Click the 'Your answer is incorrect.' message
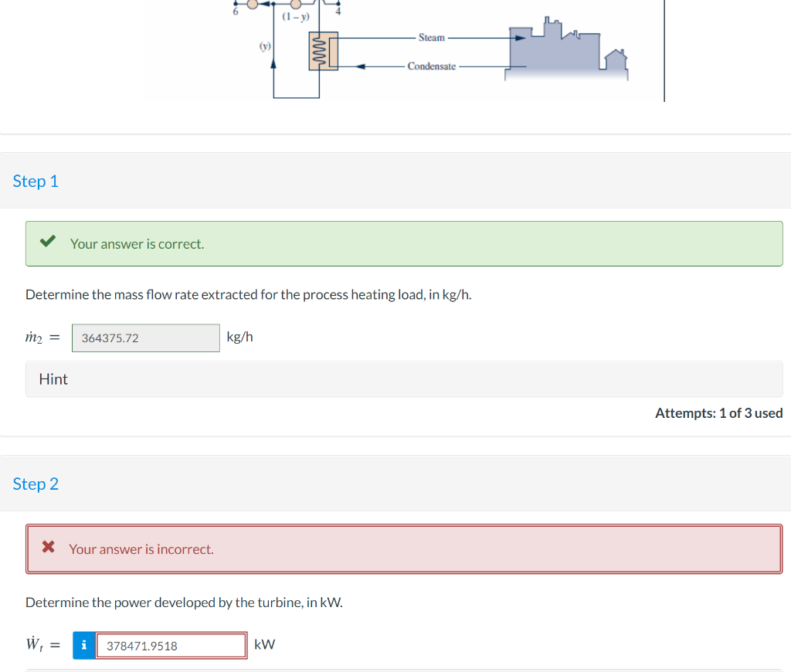The width and height of the screenshot is (791, 672). click(141, 549)
